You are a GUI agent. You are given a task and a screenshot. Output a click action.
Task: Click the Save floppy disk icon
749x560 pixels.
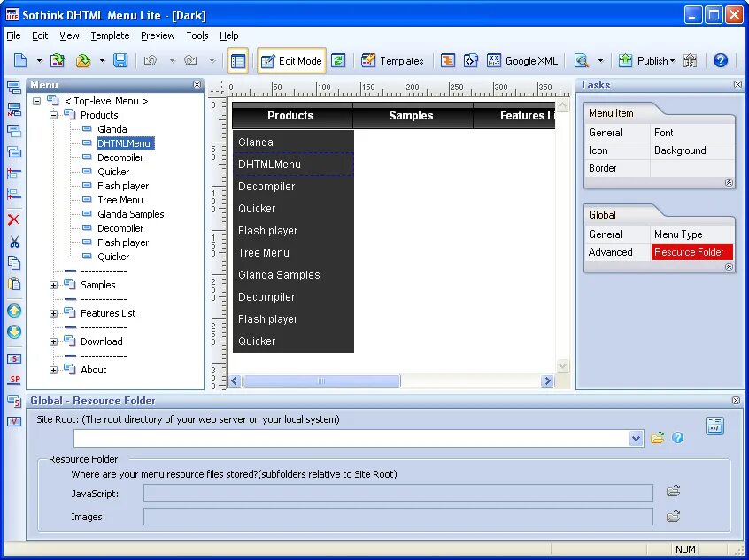[x=120, y=61]
